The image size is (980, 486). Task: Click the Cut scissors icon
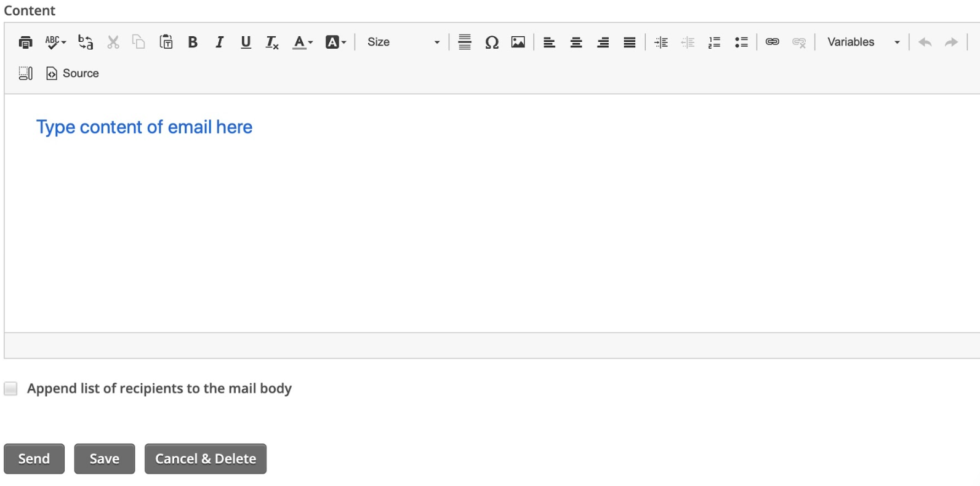113,42
